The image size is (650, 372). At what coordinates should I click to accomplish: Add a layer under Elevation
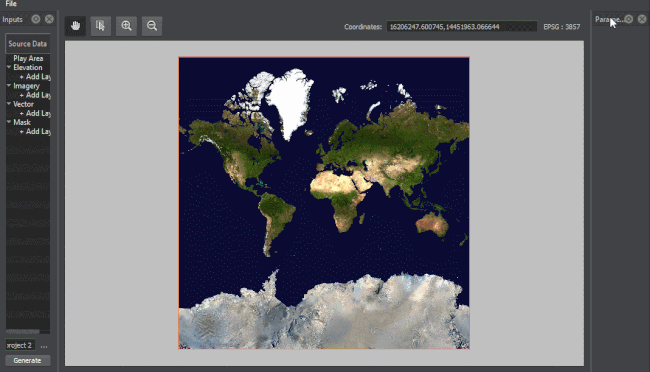pyautogui.click(x=35, y=77)
